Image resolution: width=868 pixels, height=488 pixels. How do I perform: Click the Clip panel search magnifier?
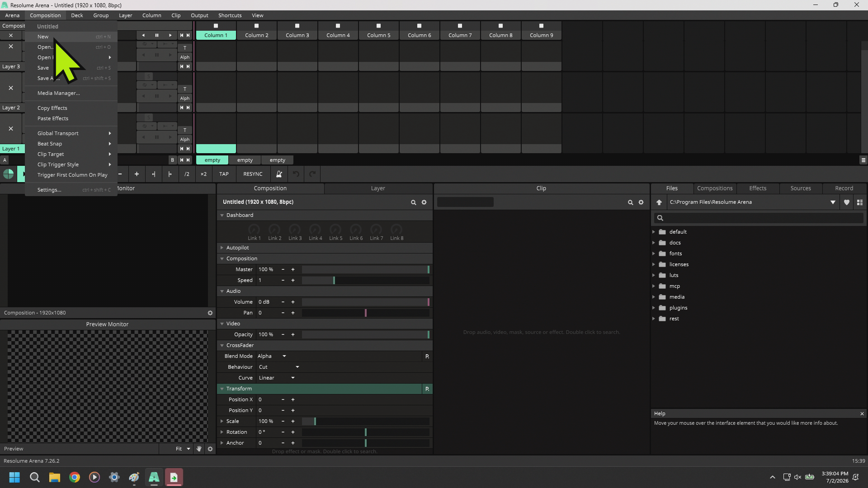(630, 202)
